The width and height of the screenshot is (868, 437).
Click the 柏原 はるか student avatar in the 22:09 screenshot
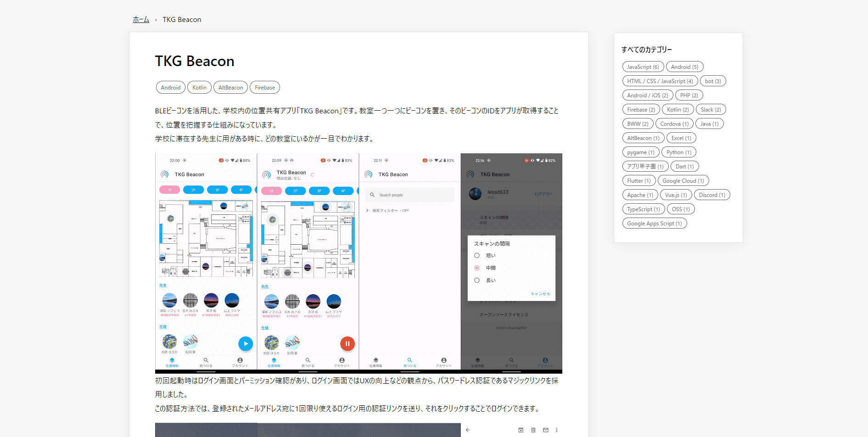271,343
